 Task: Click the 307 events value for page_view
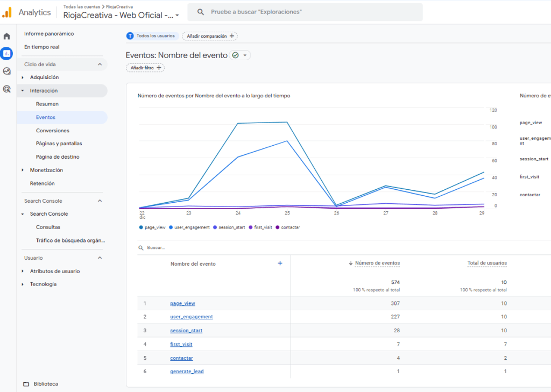click(x=395, y=303)
